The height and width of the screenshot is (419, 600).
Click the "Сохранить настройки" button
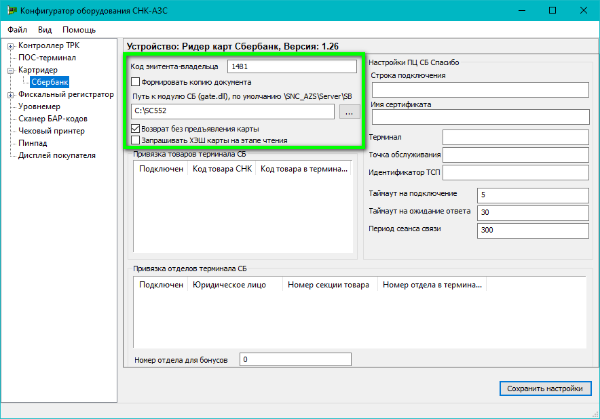(x=542, y=389)
